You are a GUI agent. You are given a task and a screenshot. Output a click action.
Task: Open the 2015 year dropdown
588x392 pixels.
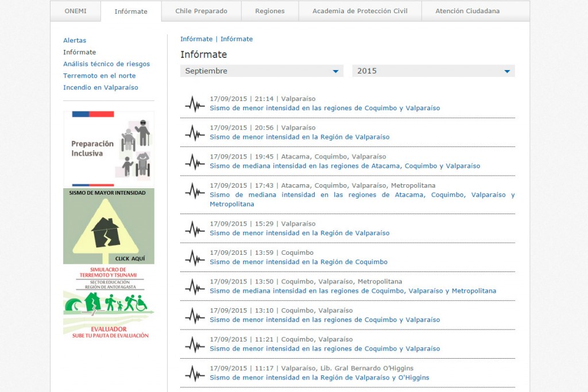coord(434,71)
